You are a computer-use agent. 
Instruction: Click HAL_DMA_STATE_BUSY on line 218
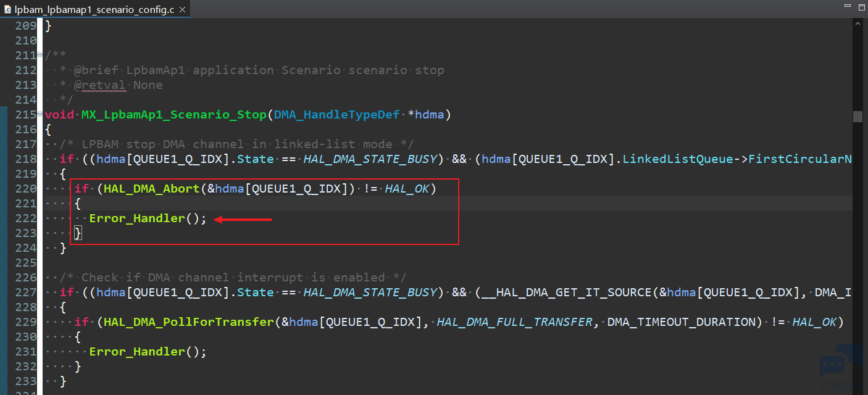tap(370, 159)
